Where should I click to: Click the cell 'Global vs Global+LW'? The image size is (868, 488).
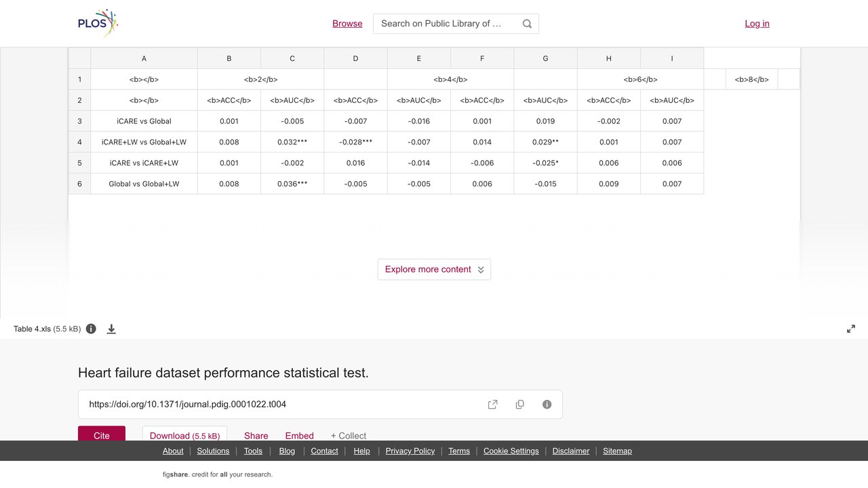click(x=144, y=184)
